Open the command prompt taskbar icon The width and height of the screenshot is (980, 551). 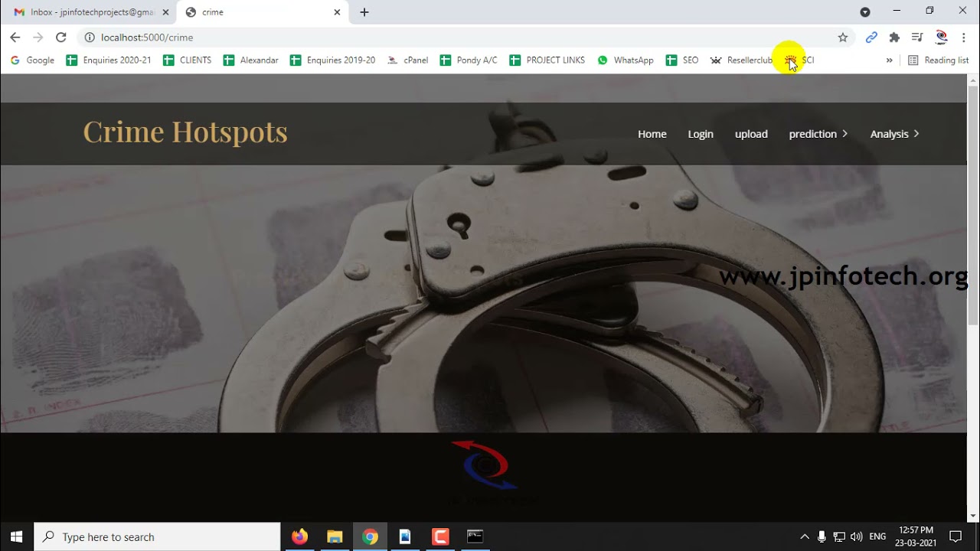pos(475,536)
